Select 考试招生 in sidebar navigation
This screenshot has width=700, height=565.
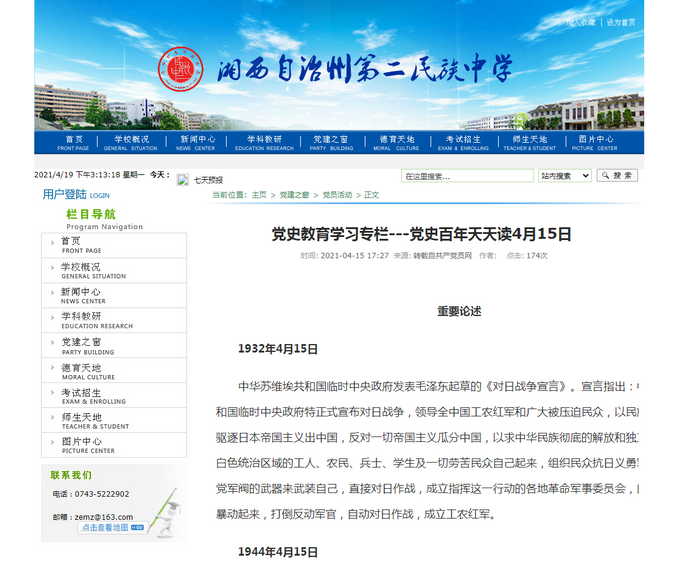tap(114, 395)
